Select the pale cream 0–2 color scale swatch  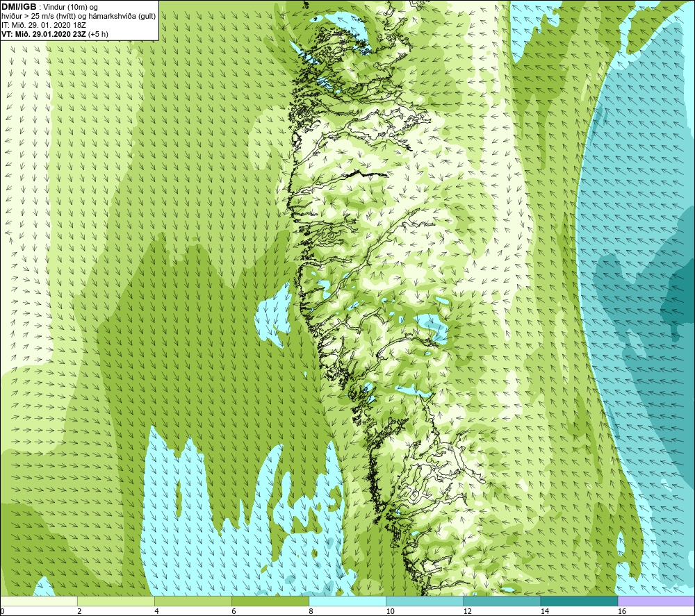39,601
